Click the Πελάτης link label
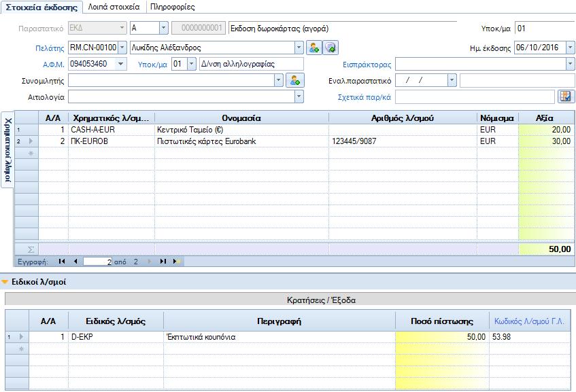The image size is (576, 392). pyautogui.click(x=50, y=48)
